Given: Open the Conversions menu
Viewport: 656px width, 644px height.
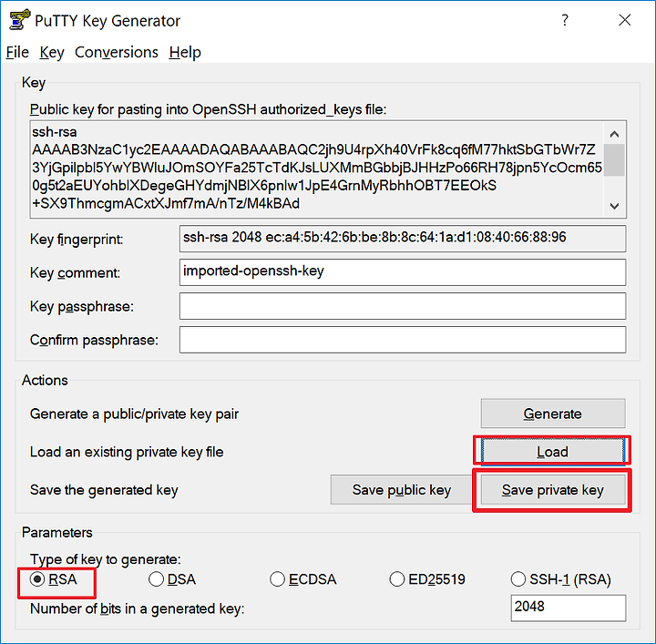Looking at the screenshot, I should tap(117, 52).
